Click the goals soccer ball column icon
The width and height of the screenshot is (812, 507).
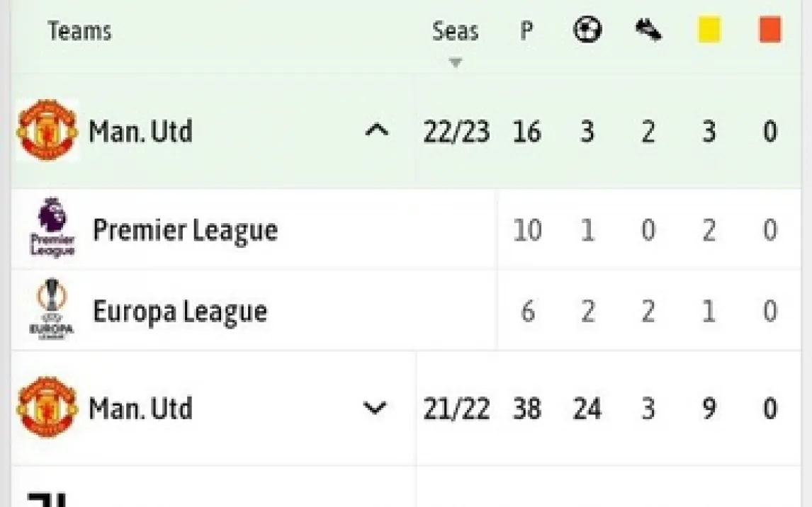point(587,30)
